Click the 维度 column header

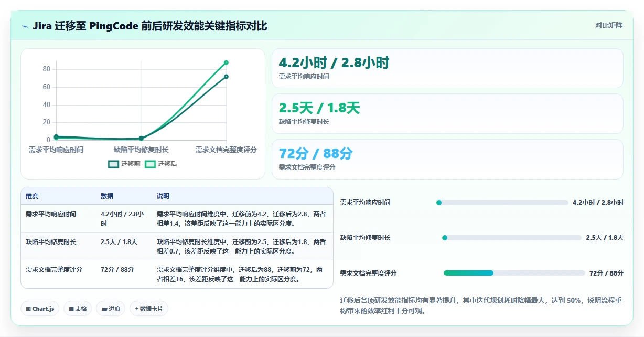pyautogui.click(x=32, y=196)
